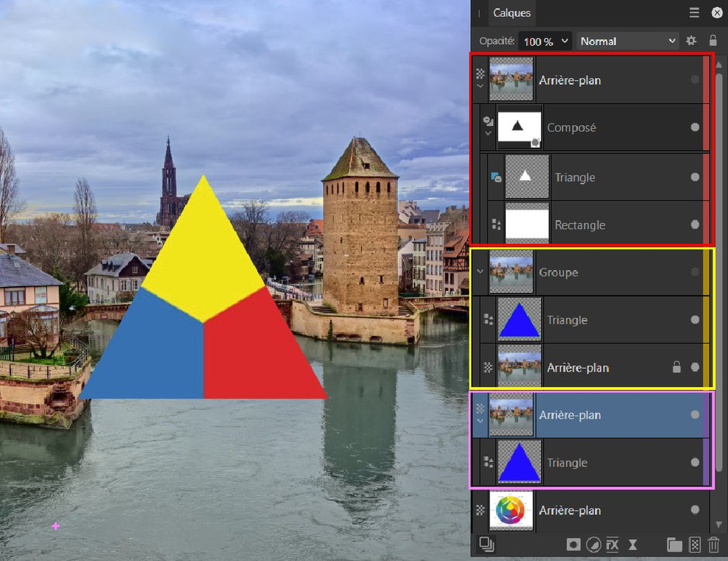This screenshot has width=728, height=561.
Task: Click the white Triangle thumbnail
Action: pos(527,177)
